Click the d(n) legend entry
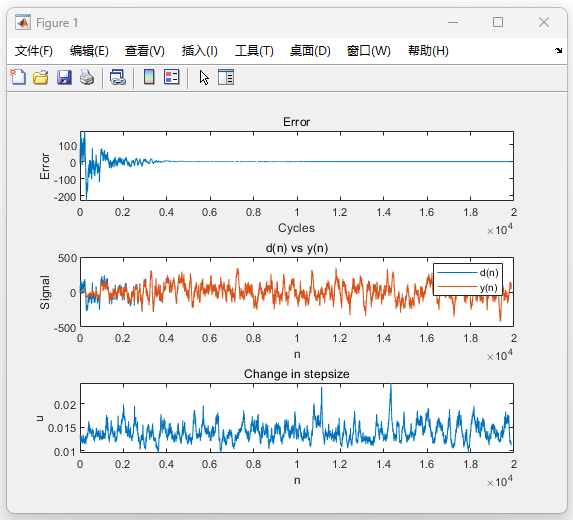 (468, 273)
